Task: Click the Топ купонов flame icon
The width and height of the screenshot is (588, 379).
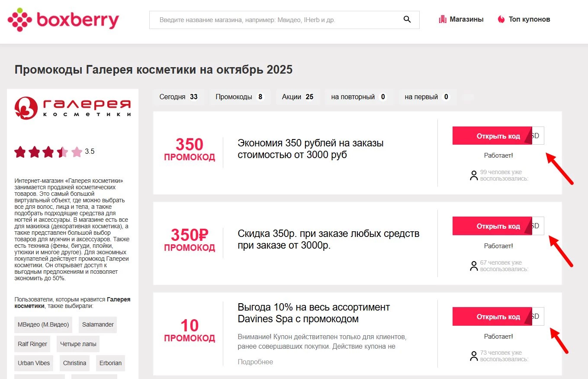Action: 501,19
